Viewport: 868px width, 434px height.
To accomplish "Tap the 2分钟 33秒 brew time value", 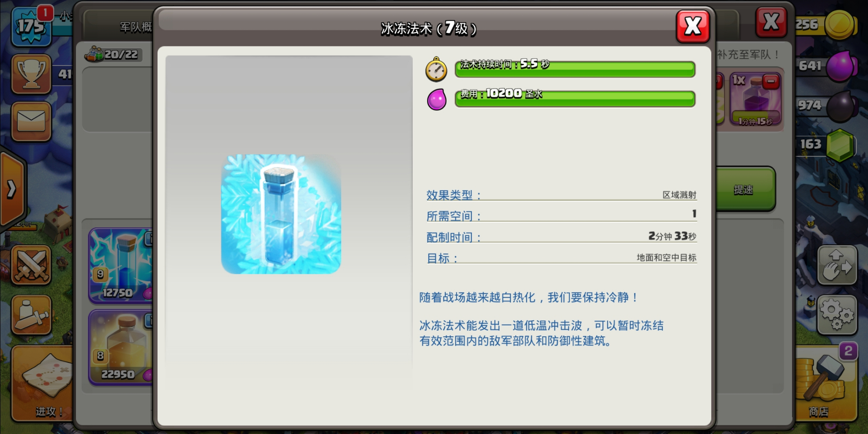I will [x=672, y=236].
